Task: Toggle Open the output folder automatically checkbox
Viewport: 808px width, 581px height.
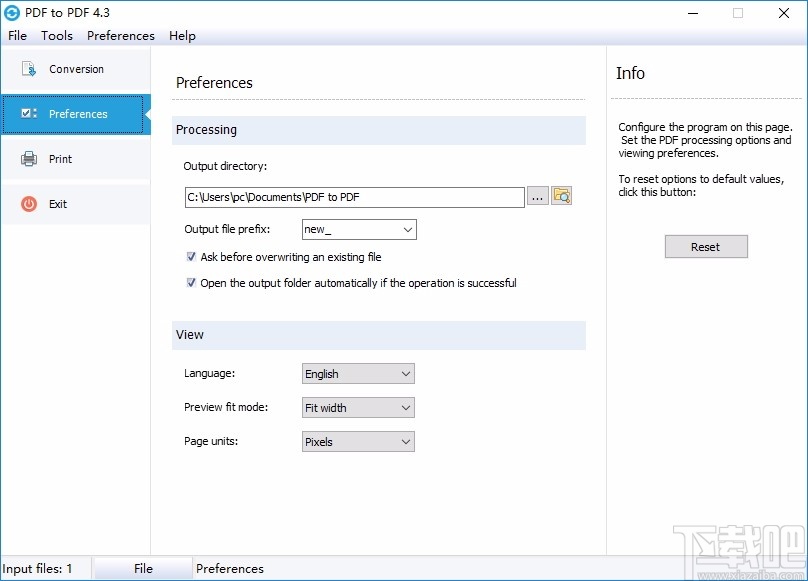Action: pyautogui.click(x=191, y=283)
